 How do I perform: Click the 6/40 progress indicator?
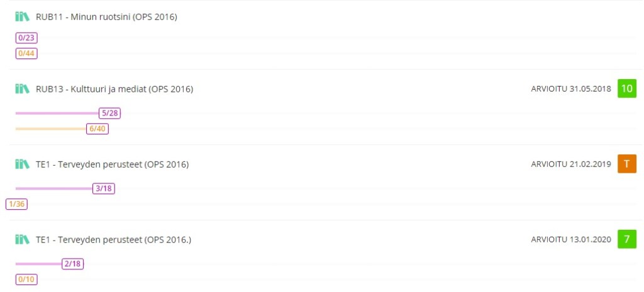(97, 128)
